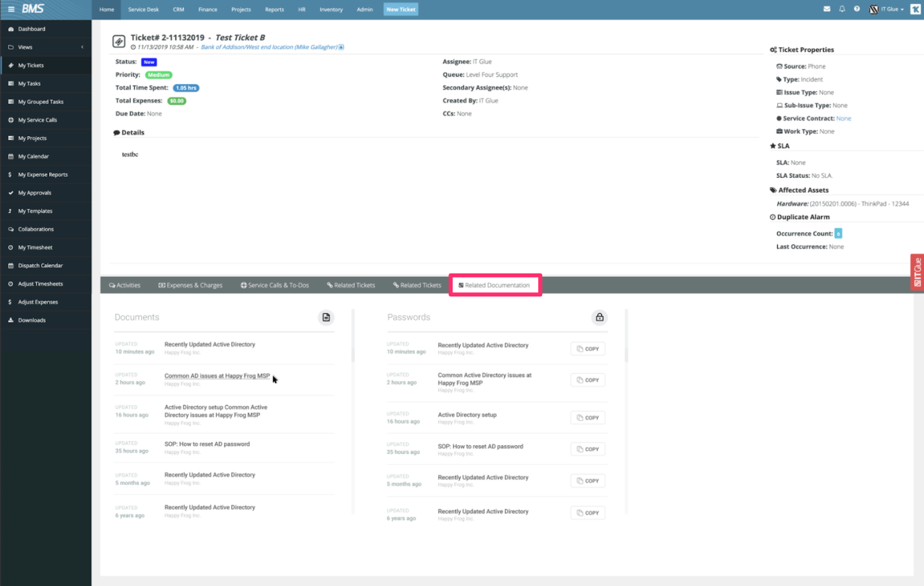Select the Home menu
The image size is (924, 586).
point(106,9)
